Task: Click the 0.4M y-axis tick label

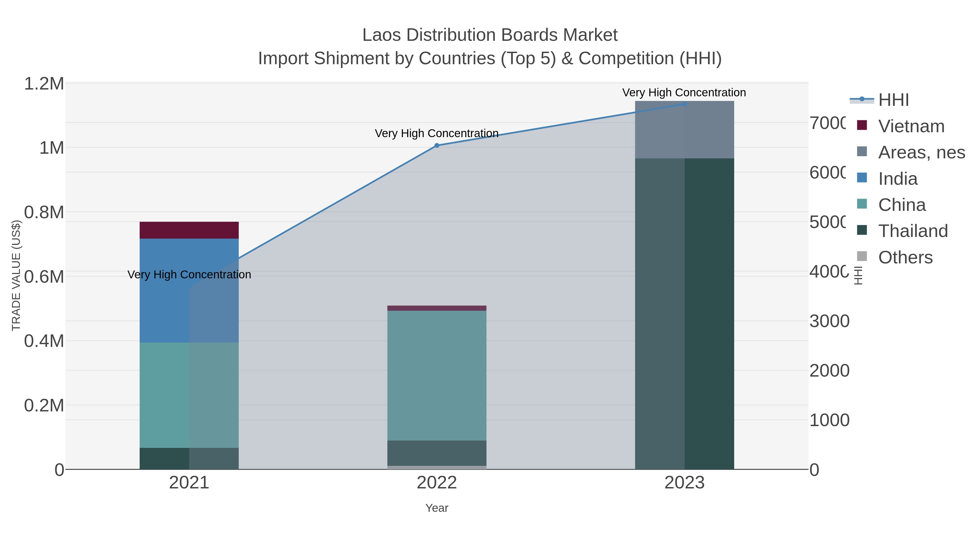Action: [x=44, y=341]
